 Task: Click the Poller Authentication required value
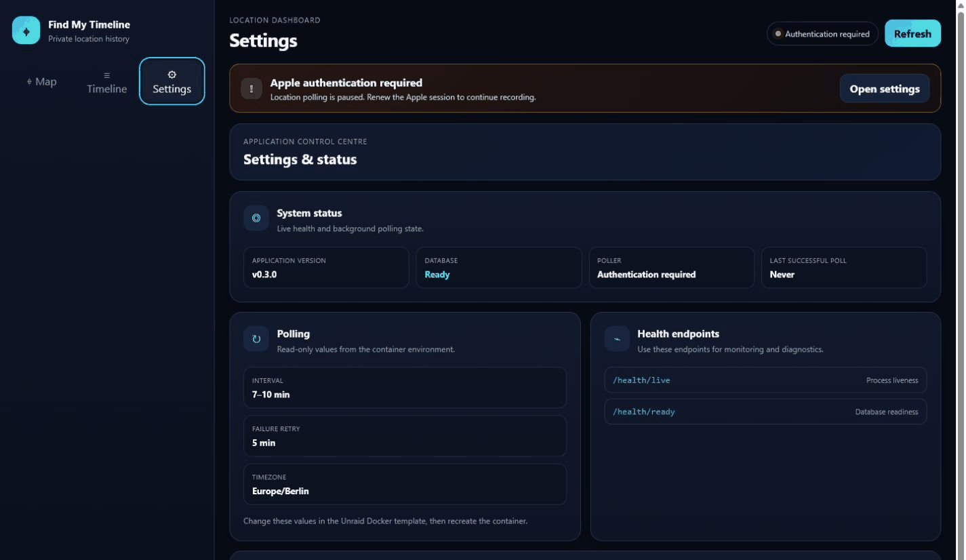tap(646, 275)
